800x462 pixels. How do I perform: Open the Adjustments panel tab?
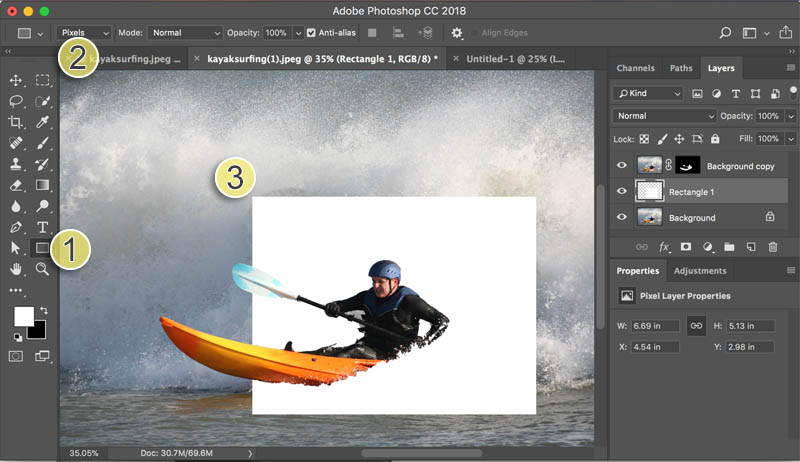click(x=699, y=271)
